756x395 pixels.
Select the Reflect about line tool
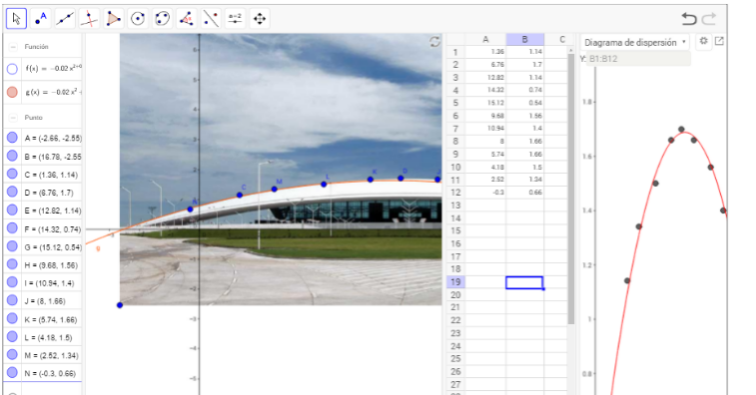(x=211, y=19)
